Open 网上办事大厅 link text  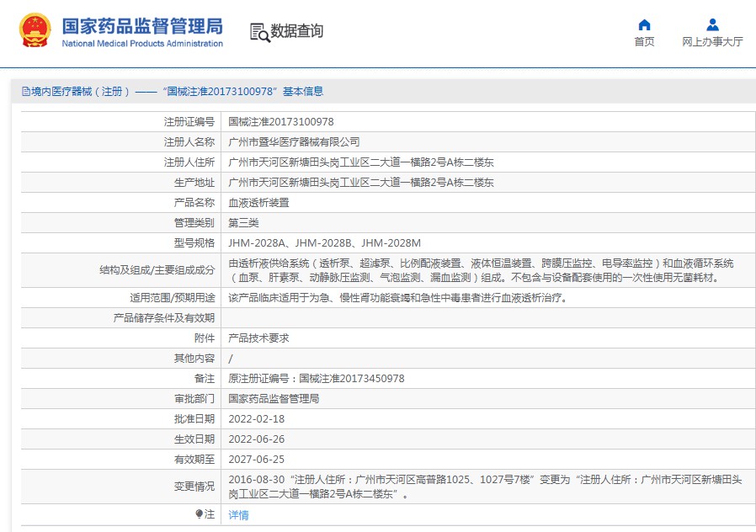click(712, 42)
